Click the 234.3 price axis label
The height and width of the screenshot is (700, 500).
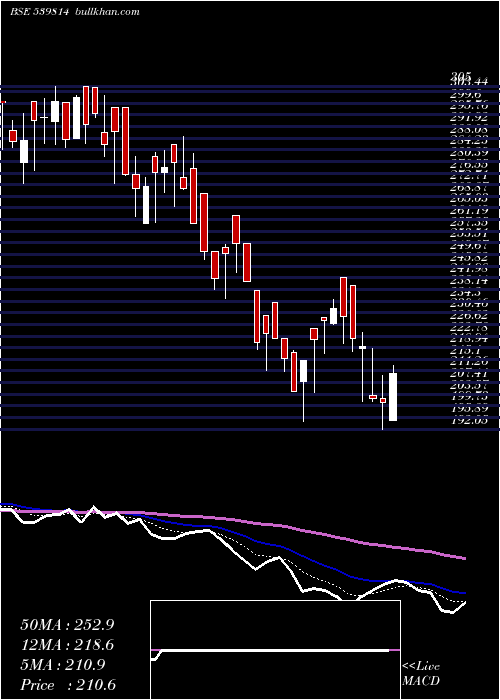(466, 292)
